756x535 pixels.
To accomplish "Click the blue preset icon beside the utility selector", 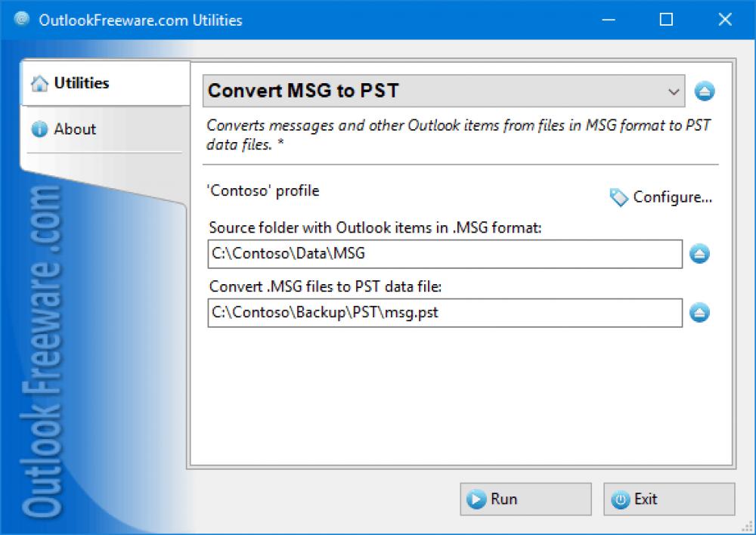I will [705, 91].
